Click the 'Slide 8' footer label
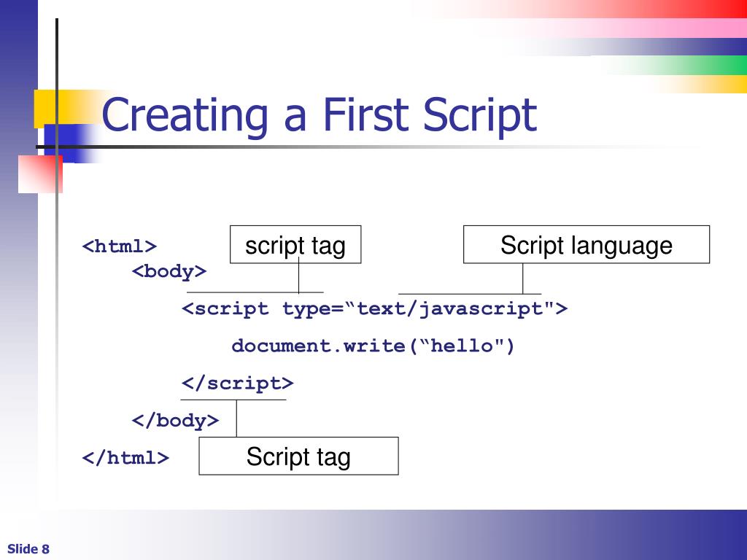 [28, 549]
